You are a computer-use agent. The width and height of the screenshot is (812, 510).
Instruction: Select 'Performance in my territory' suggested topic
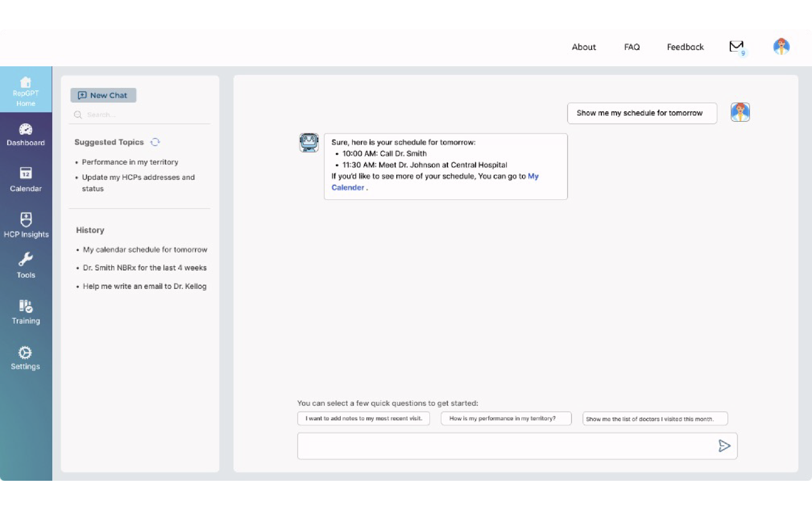[x=130, y=162]
